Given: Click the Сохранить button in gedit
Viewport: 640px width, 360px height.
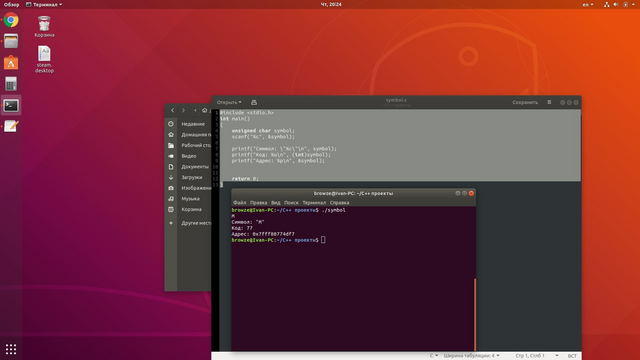Looking at the screenshot, I should coord(525,102).
